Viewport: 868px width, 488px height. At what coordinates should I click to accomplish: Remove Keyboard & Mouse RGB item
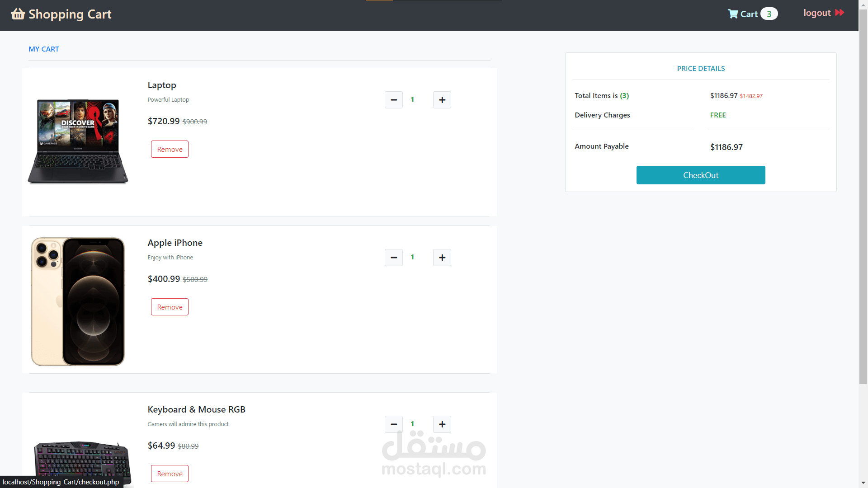(x=170, y=474)
